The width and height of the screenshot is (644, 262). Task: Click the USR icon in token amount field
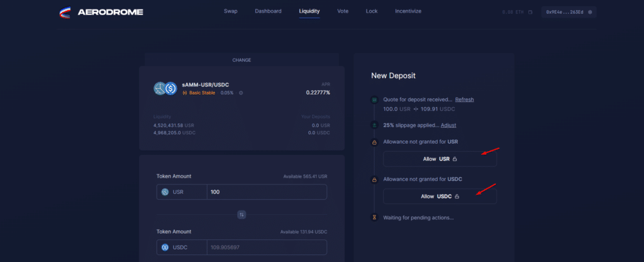(165, 191)
